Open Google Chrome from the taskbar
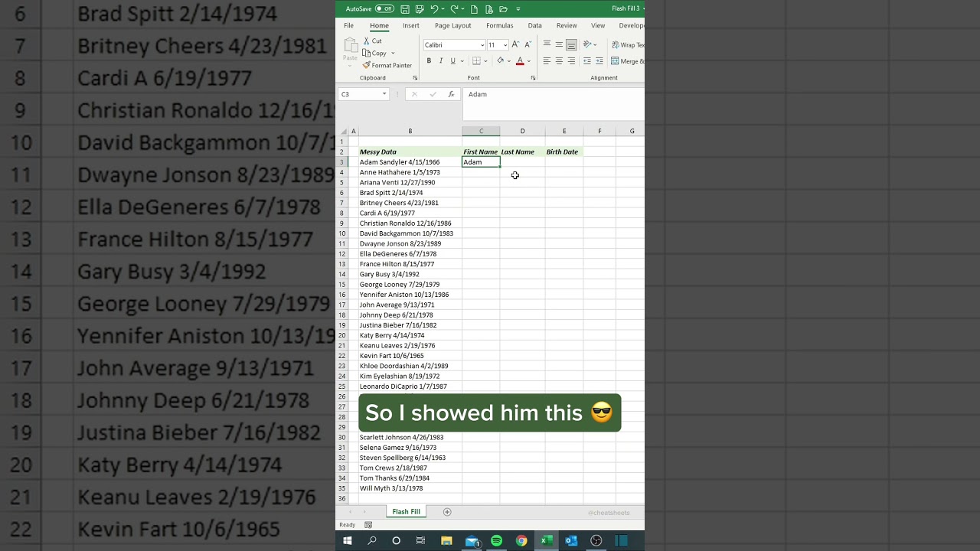This screenshot has width=980, height=551. pyautogui.click(x=521, y=541)
